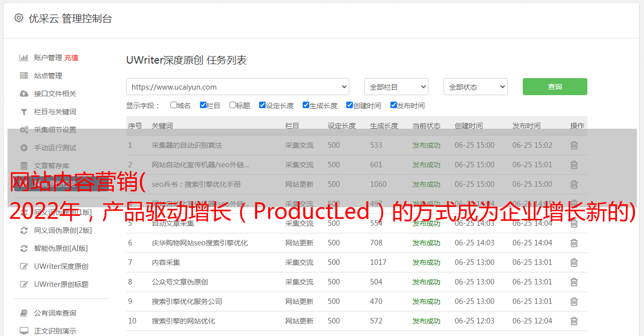Open 正文识别演示 in sidebar
The image size is (644, 336).
[x=55, y=331]
